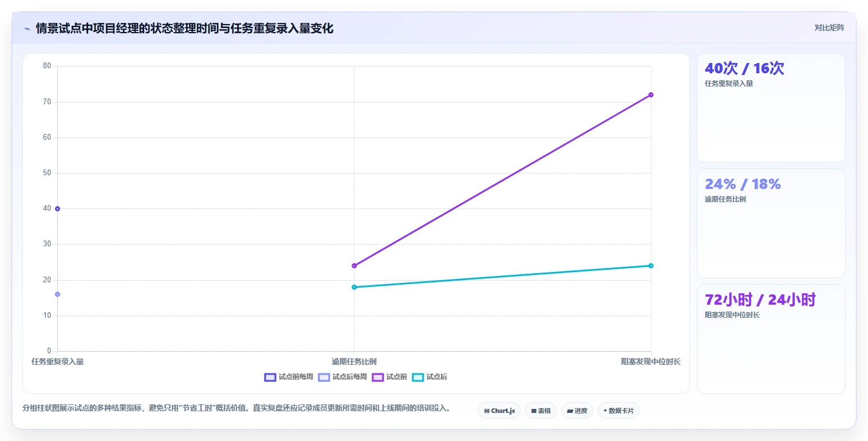The width and height of the screenshot is (868, 441).
Task: Click the 阻塞发现中位时长 card caption
Action: [x=732, y=315]
